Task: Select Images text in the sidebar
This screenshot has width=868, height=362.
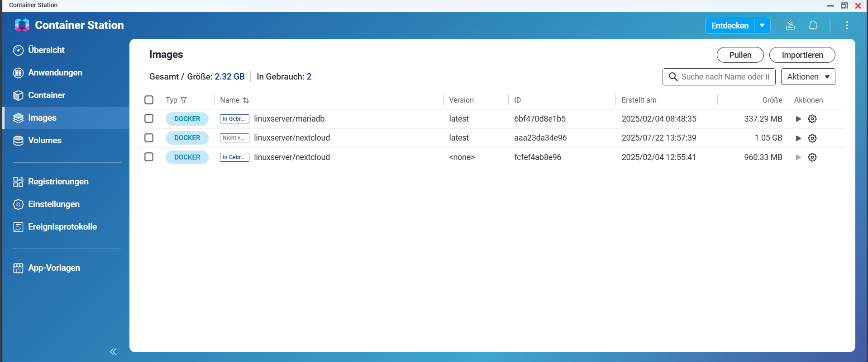Action: [42, 118]
